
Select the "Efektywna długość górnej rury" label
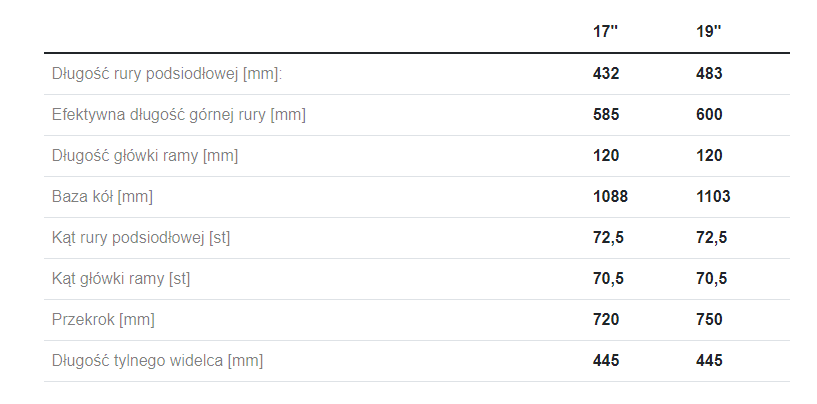point(179,114)
